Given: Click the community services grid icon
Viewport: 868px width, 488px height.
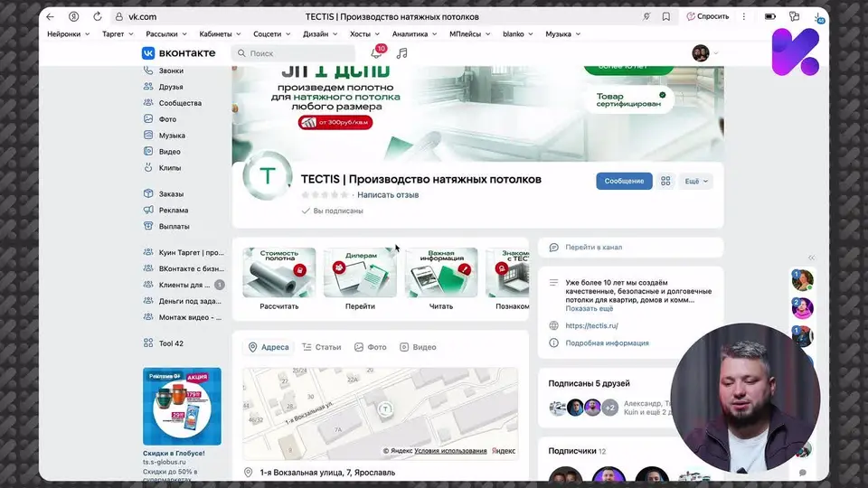Looking at the screenshot, I should (665, 181).
